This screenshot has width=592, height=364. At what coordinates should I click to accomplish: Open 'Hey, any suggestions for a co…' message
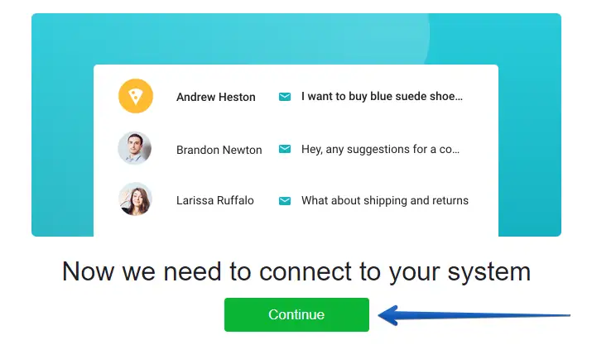click(380, 150)
